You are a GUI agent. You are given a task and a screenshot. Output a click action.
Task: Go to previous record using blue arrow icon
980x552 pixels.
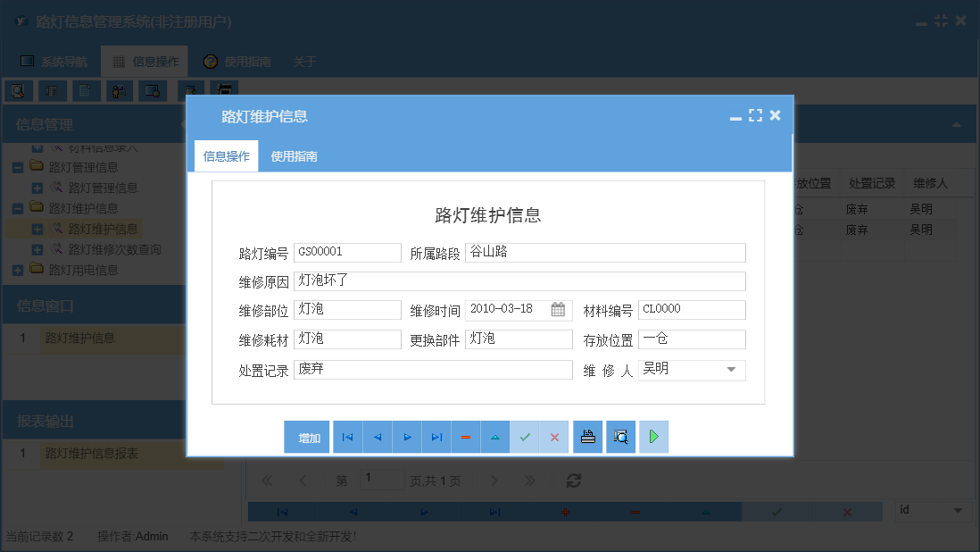click(x=377, y=437)
